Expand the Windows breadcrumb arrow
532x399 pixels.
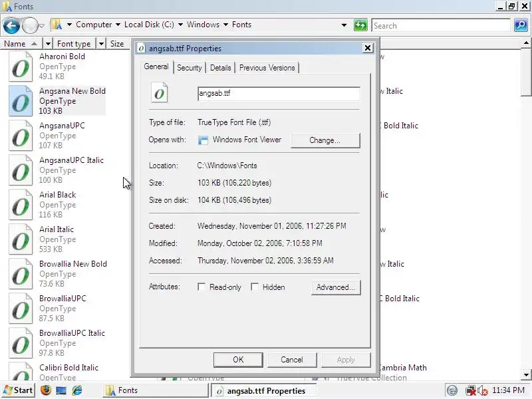click(x=225, y=25)
